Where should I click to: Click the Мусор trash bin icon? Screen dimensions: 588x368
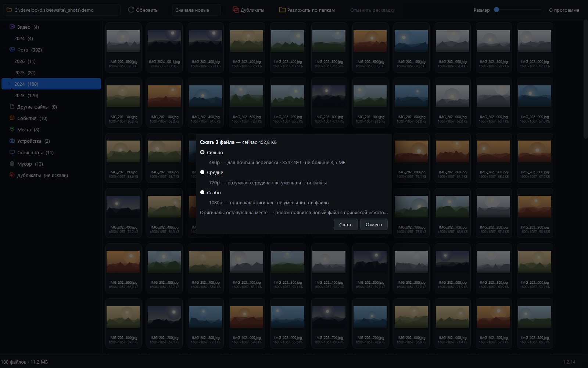[12, 163]
